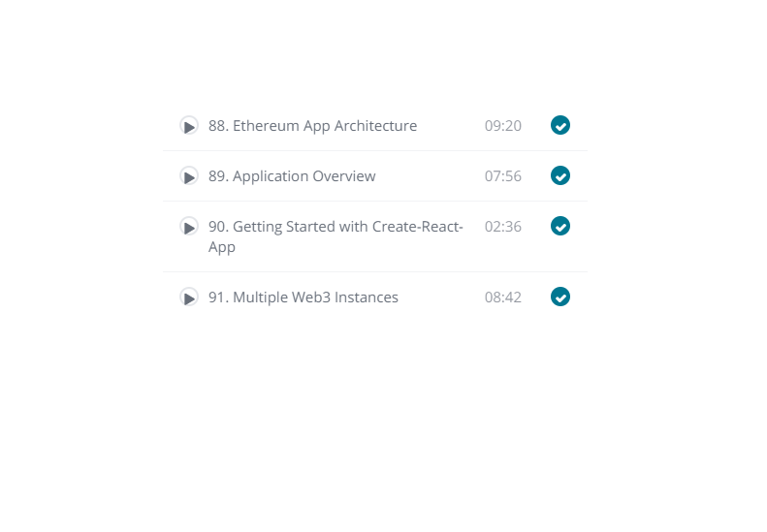The height and width of the screenshot is (532, 767).
Task: Open lecture '91. Multiple Web3 Instances'
Action: tap(304, 297)
